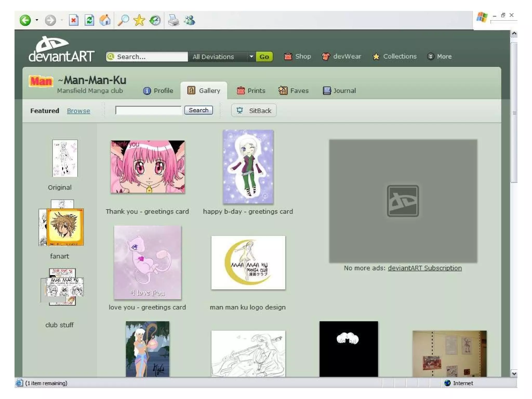Open the Journal tab
This screenshot has height=399, width=532.
click(339, 91)
